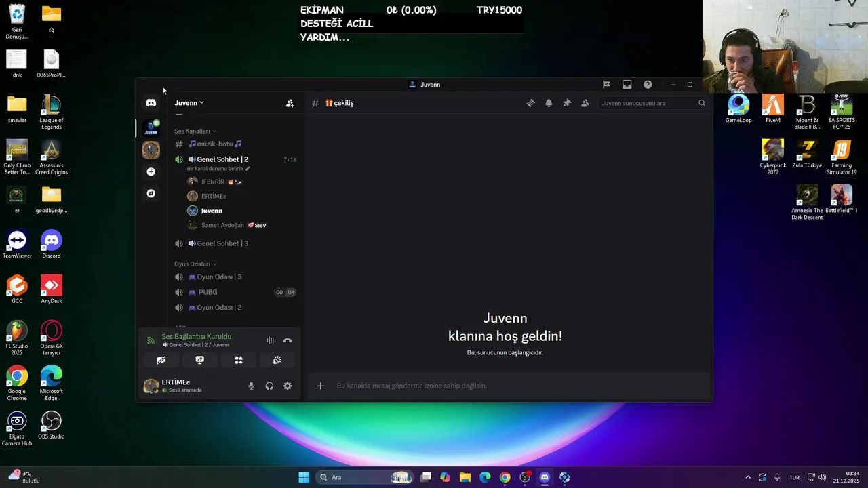Start an activity from the shapes icon
The height and width of the screenshot is (488, 868).
pyautogui.click(x=238, y=360)
